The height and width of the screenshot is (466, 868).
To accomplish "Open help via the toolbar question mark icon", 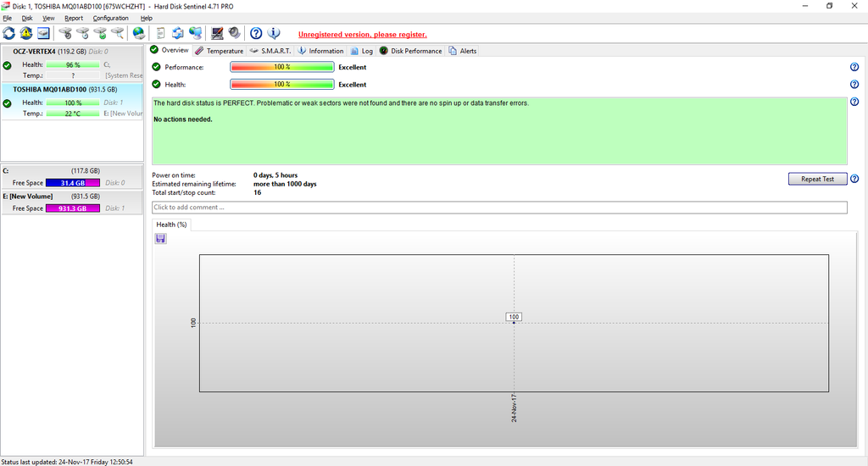I will [256, 34].
